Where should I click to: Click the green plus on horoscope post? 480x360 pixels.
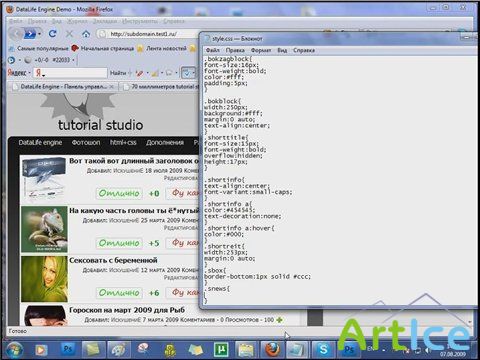[279, 320]
